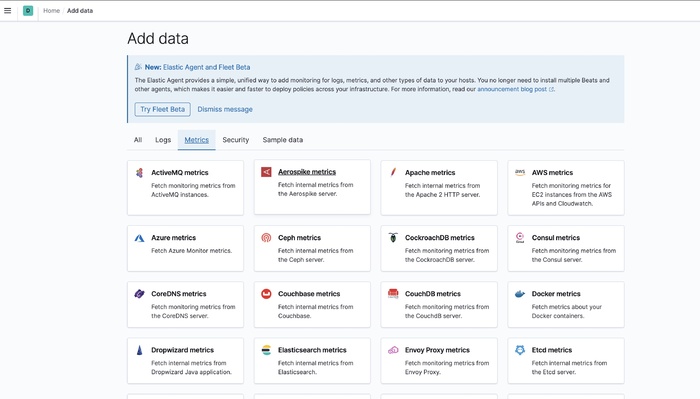Screen dimensions: 700x399
Task: Click the Azure logo icon
Action: [139, 238]
